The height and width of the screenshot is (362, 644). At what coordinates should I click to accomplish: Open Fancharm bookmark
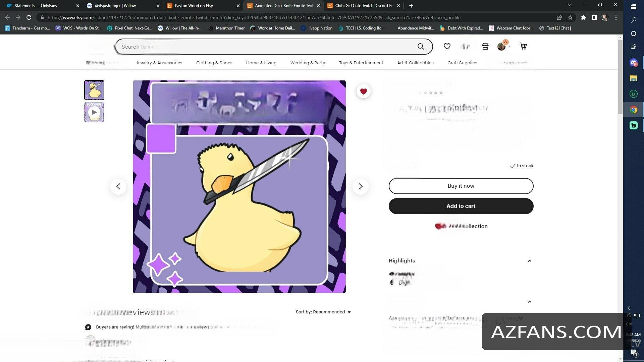pos(28,28)
